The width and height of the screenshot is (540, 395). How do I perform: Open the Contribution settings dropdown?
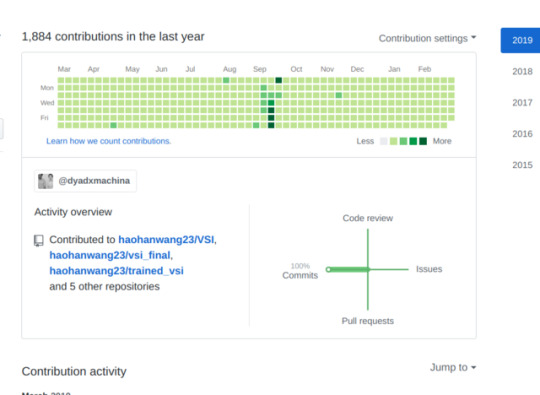coord(427,38)
